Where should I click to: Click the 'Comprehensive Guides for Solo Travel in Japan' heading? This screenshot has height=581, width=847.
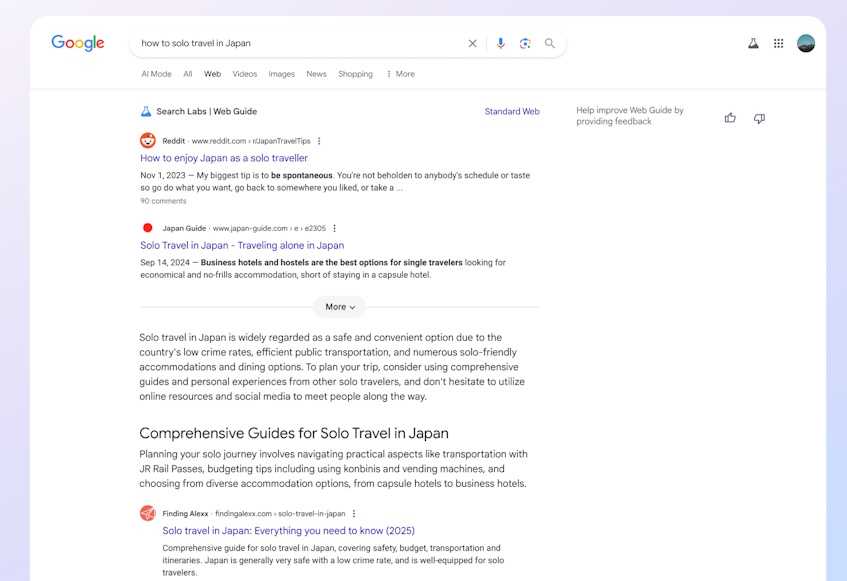294,433
